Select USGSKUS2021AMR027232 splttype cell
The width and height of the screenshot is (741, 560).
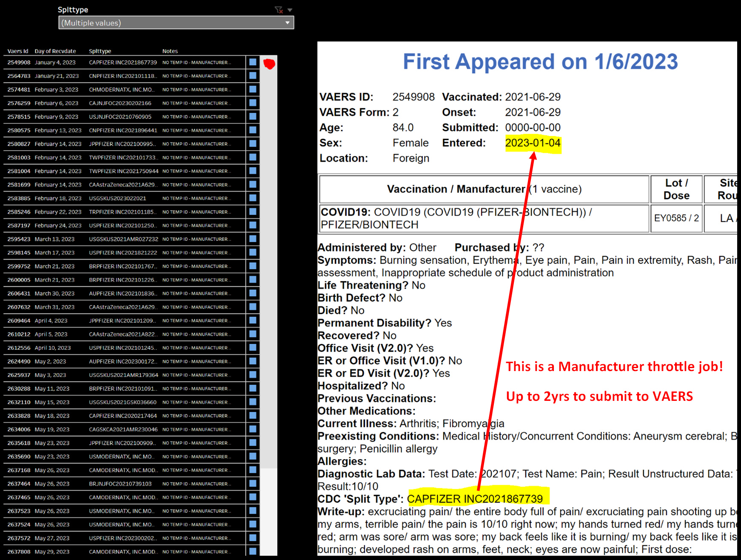(123, 239)
